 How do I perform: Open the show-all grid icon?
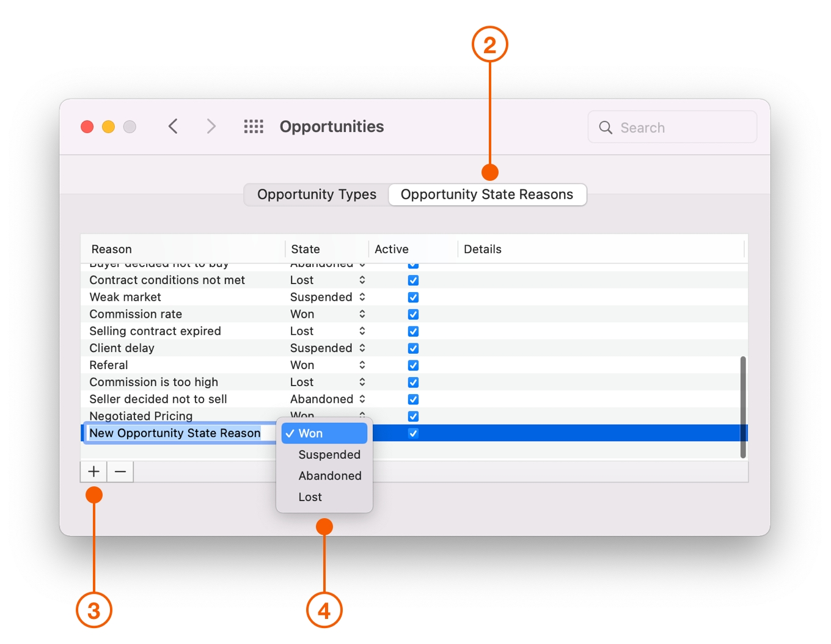[x=254, y=126]
